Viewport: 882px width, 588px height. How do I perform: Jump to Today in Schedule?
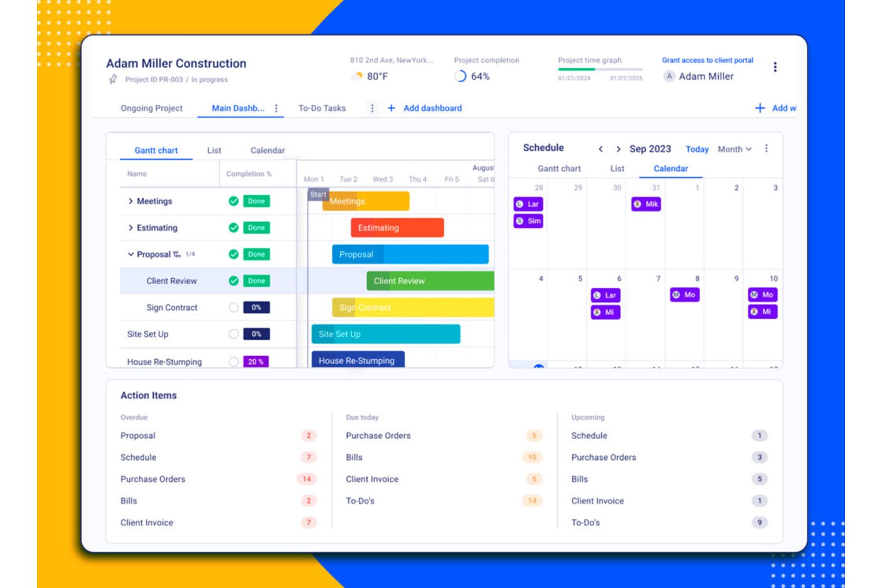[697, 149]
